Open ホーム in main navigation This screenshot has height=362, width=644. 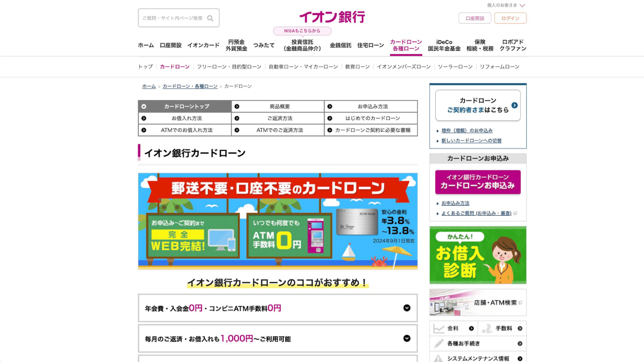pos(146,45)
